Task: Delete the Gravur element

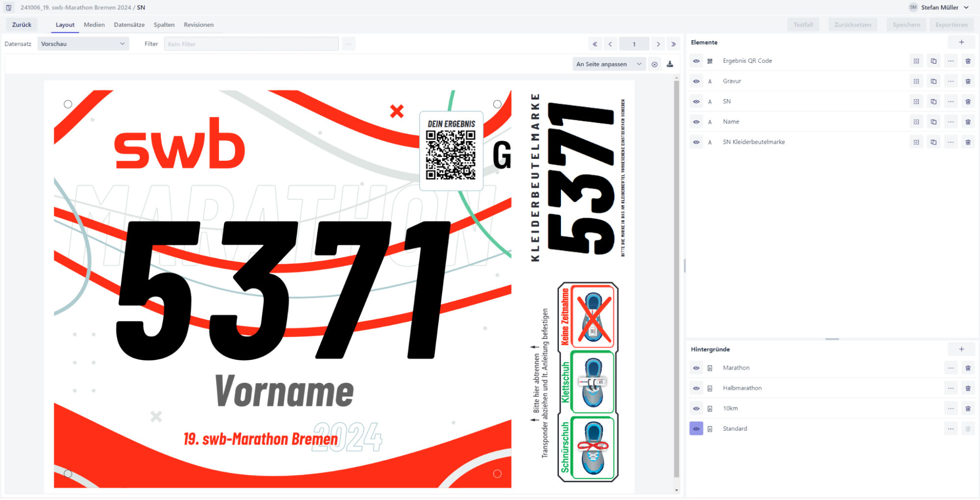Action: pos(968,81)
